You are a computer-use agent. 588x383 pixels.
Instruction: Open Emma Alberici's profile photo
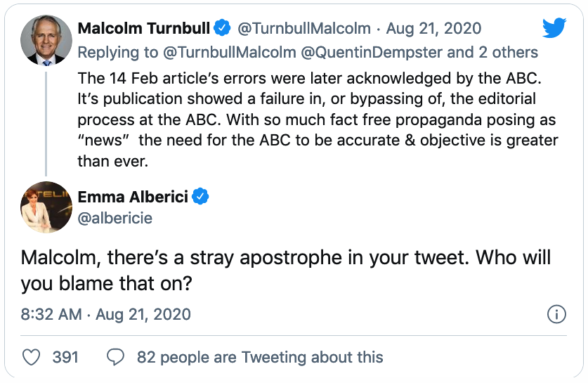[x=46, y=207]
